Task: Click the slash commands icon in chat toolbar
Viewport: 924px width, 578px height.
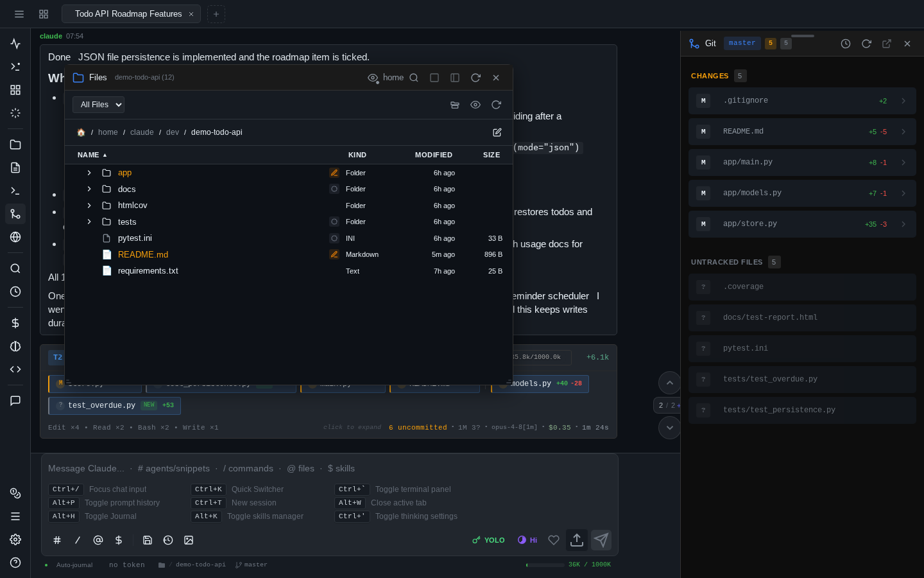Action: 78,540
